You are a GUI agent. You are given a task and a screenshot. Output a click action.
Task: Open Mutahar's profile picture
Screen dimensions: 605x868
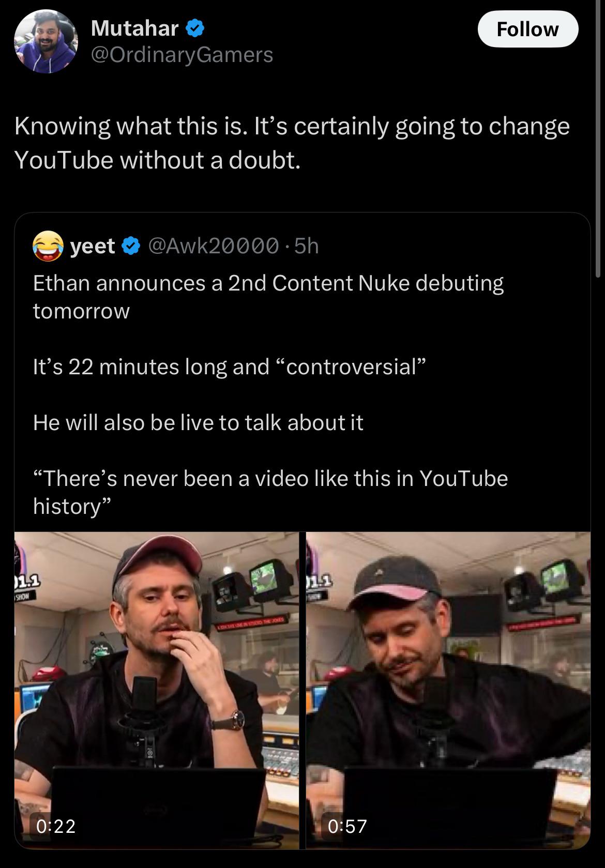tap(46, 41)
